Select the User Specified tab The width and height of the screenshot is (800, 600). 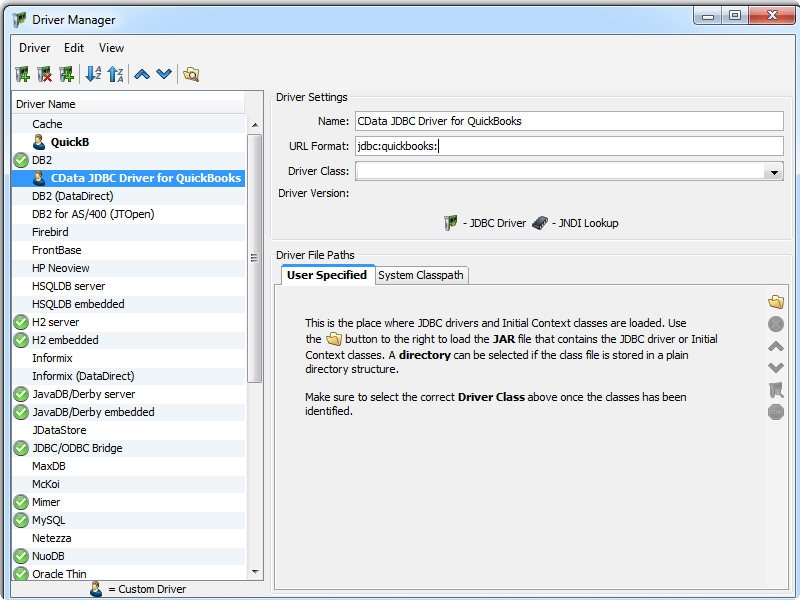coord(326,275)
